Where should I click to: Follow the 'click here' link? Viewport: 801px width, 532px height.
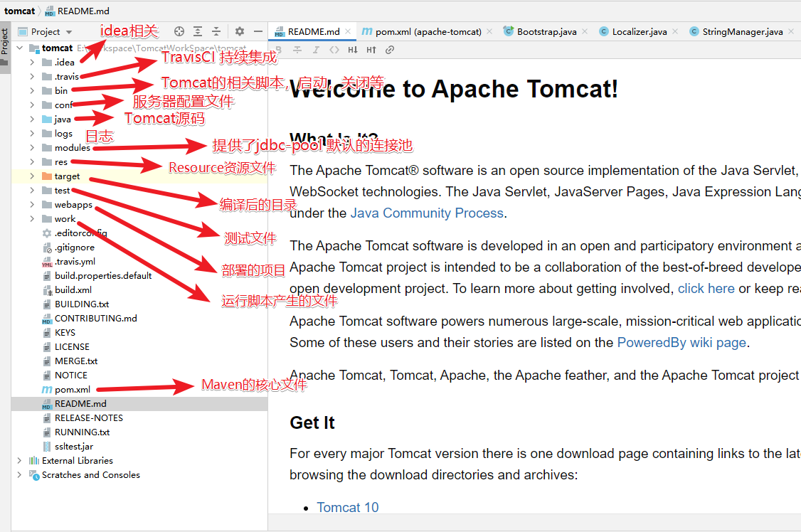(706, 289)
